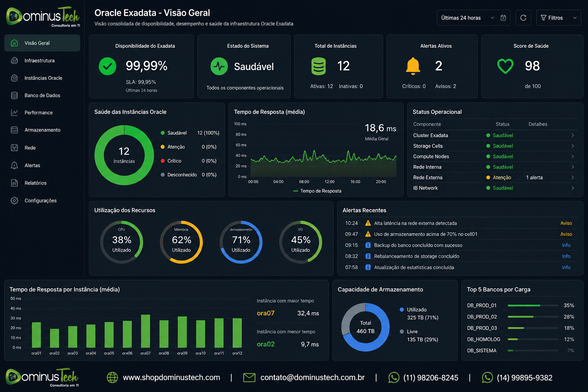Expand Rede Interna details chevron

(x=573, y=167)
